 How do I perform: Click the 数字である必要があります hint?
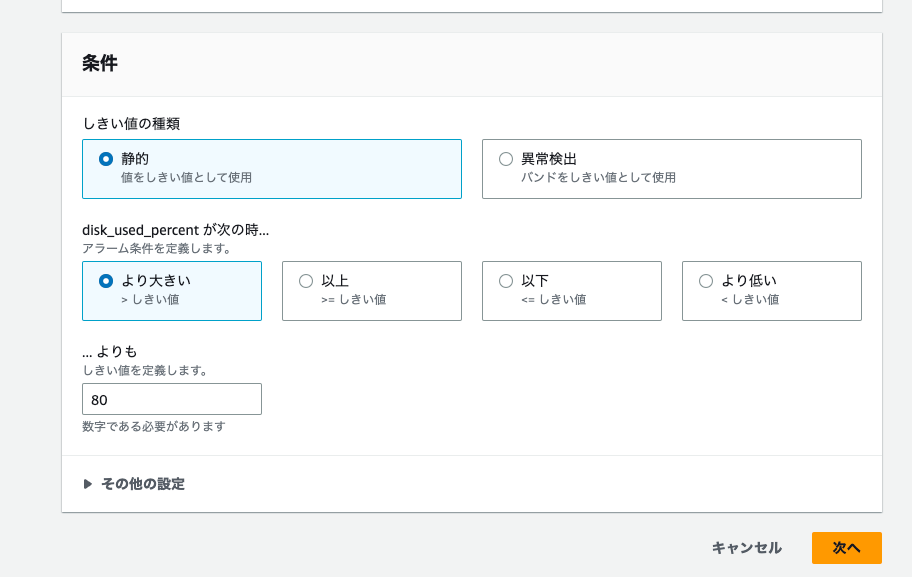tap(154, 426)
